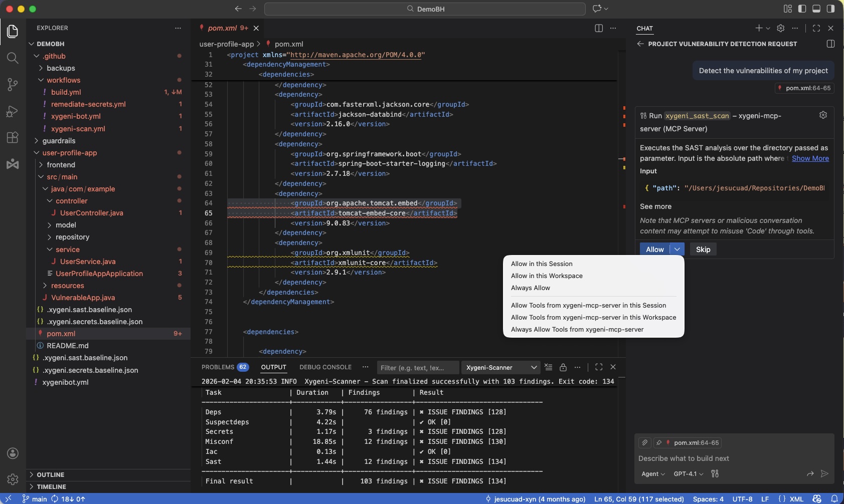Open chat settings gear icon
This screenshot has width=844, height=504.
(x=780, y=28)
